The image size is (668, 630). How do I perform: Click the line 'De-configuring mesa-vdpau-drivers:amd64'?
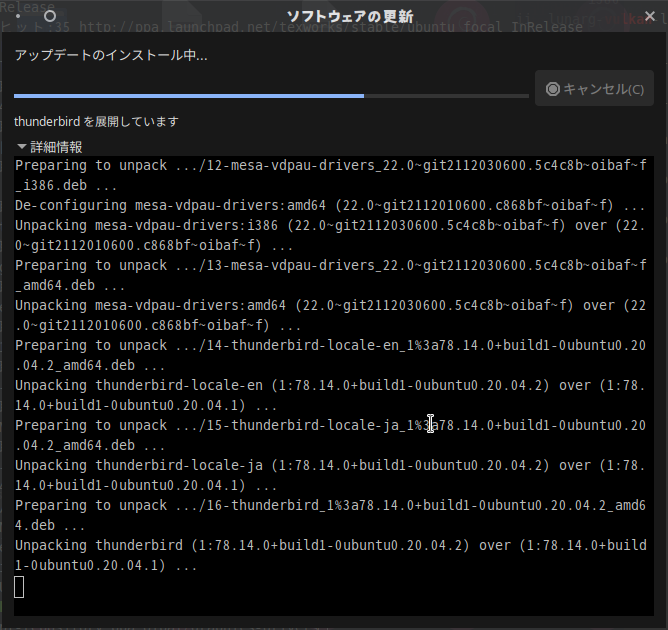(x=330, y=205)
